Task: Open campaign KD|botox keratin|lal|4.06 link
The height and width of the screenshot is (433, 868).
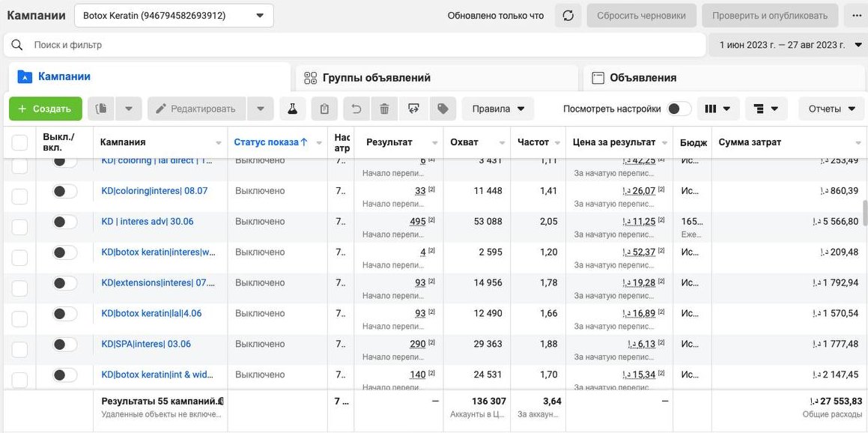Action: (152, 313)
